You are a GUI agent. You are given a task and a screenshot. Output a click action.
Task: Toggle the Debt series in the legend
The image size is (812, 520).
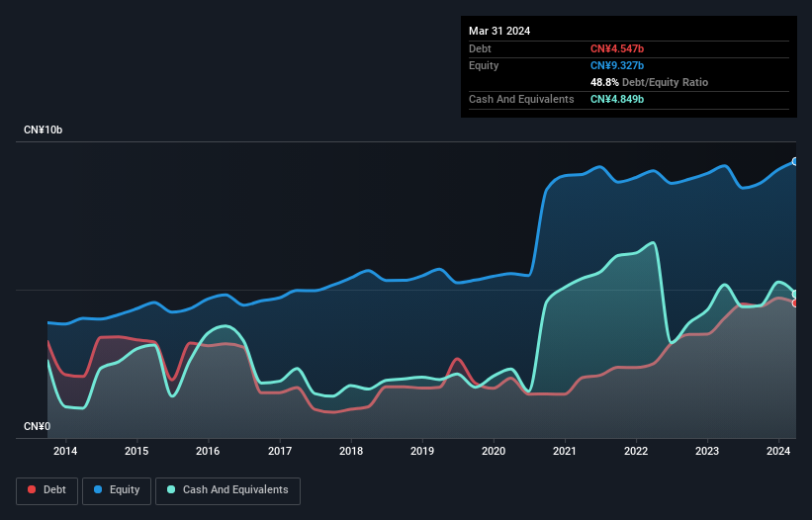click(47, 490)
